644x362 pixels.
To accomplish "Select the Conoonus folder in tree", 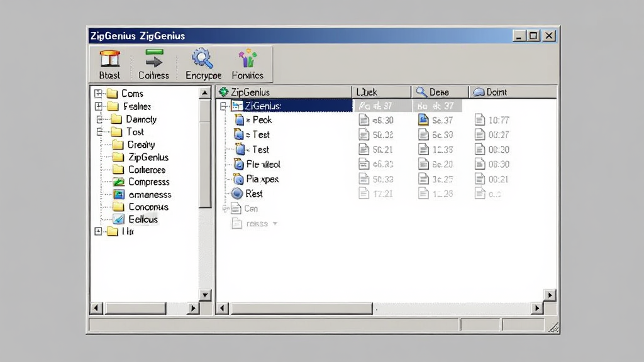I will pos(140,207).
